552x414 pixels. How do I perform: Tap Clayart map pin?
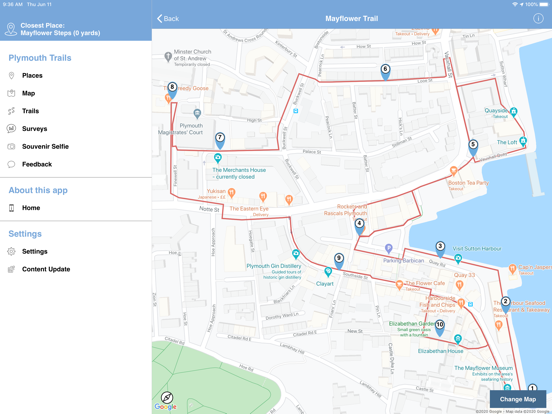click(x=328, y=272)
